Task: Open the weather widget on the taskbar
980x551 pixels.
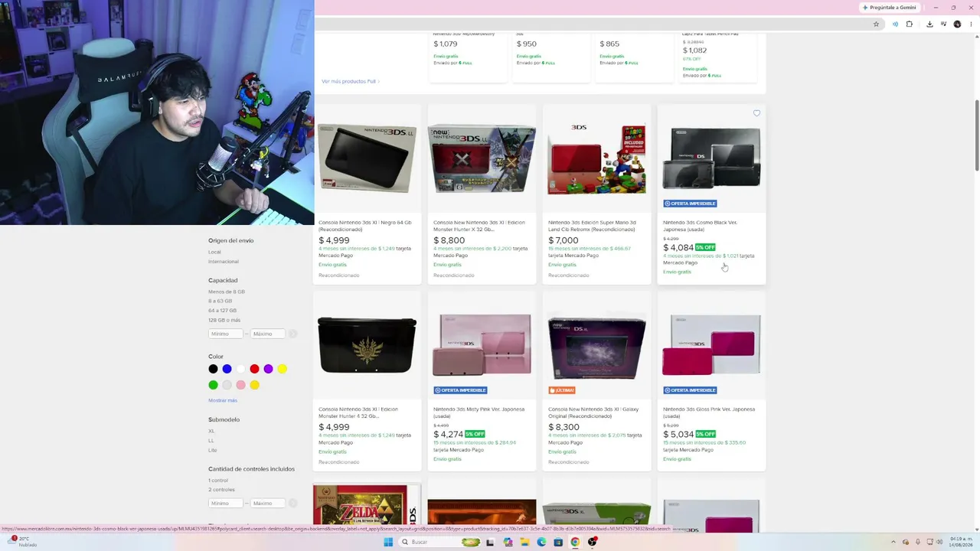Action: coord(23,541)
